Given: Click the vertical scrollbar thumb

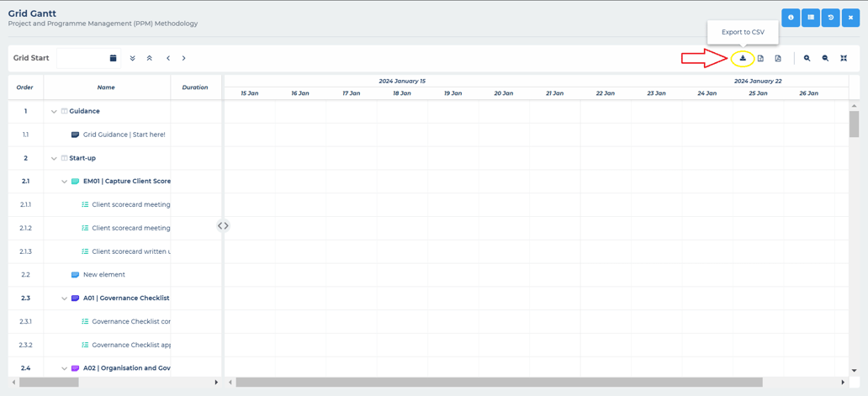Looking at the screenshot, I should click(x=854, y=124).
